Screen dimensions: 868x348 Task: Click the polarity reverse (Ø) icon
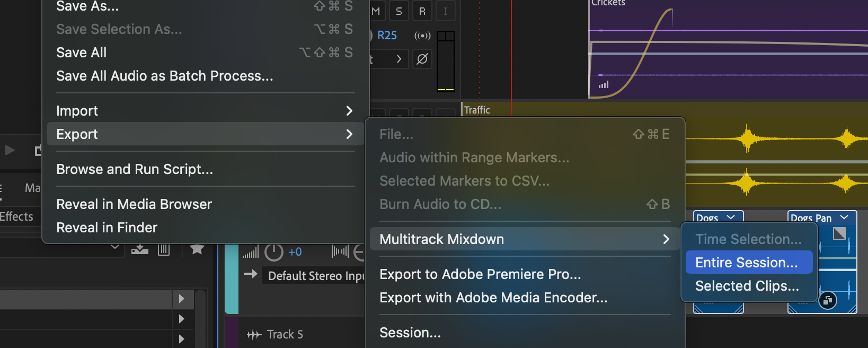(x=422, y=59)
